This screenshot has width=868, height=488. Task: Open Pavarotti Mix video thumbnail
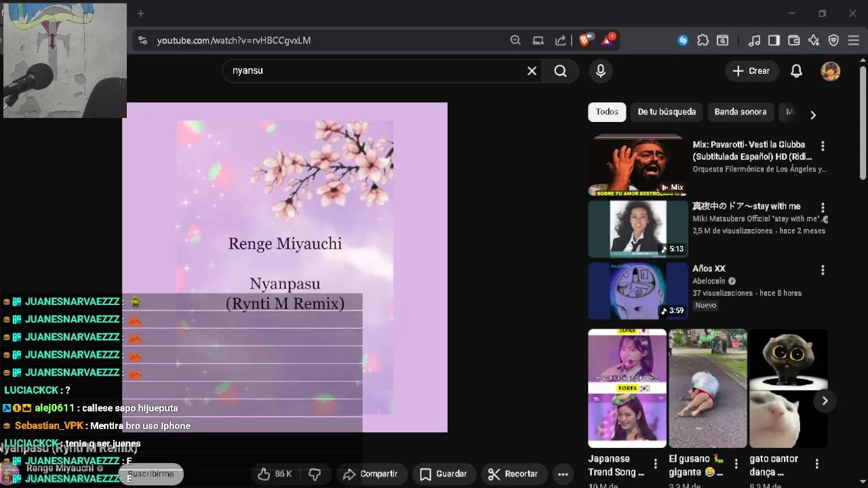pyautogui.click(x=637, y=166)
